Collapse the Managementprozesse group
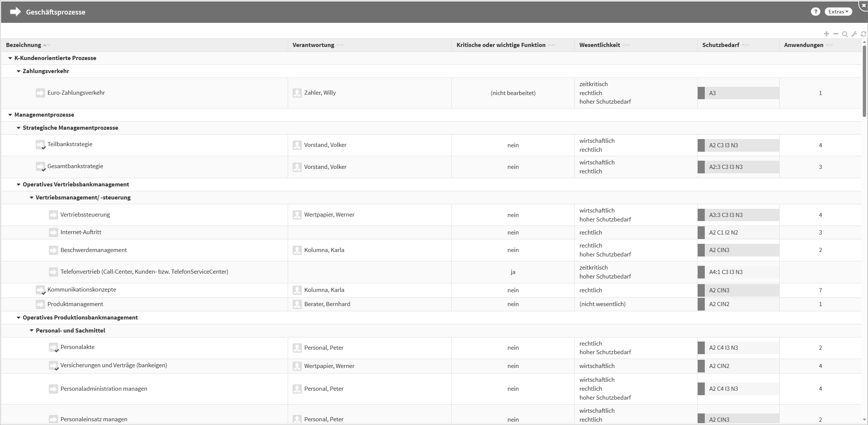 [10, 114]
